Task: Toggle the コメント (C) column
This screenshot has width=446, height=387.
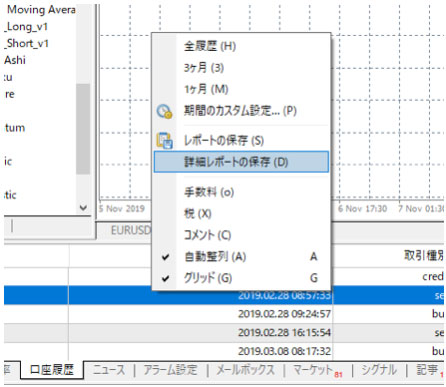Action: click(x=241, y=235)
